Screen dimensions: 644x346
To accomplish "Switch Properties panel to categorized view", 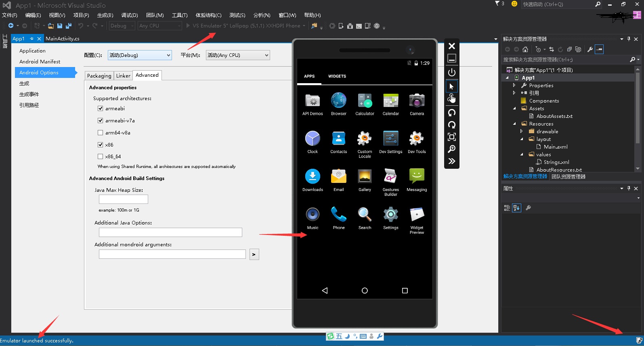I will [507, 208].
